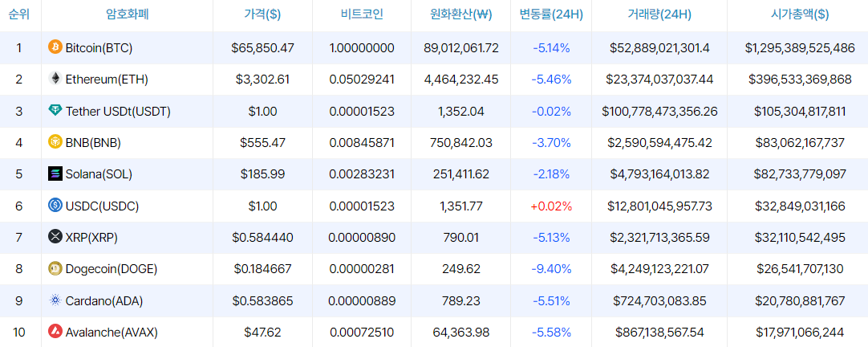Image resolution: width=868 pixels, height=347 pixels.
Task: Sort by 원화환산(₩) column header
Action: (x=461, y=15)
